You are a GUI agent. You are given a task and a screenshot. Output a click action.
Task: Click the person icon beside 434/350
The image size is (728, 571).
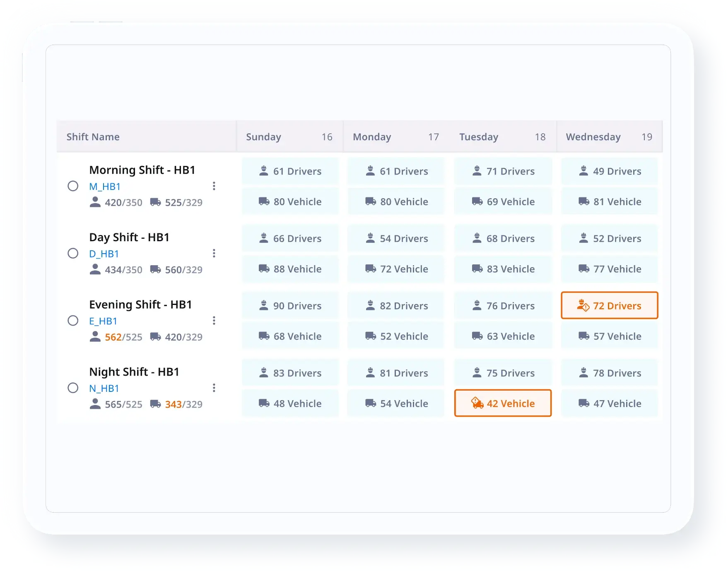click(x=95, y=269)
